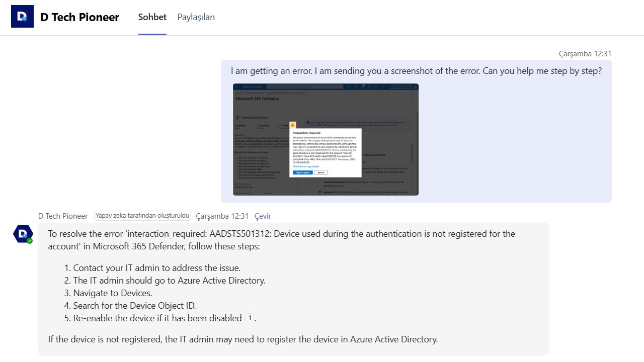The height and width of the screenshot is (362, 644).
Task: Click the user message 'I am getting an error'
Action: pos(416,71)
